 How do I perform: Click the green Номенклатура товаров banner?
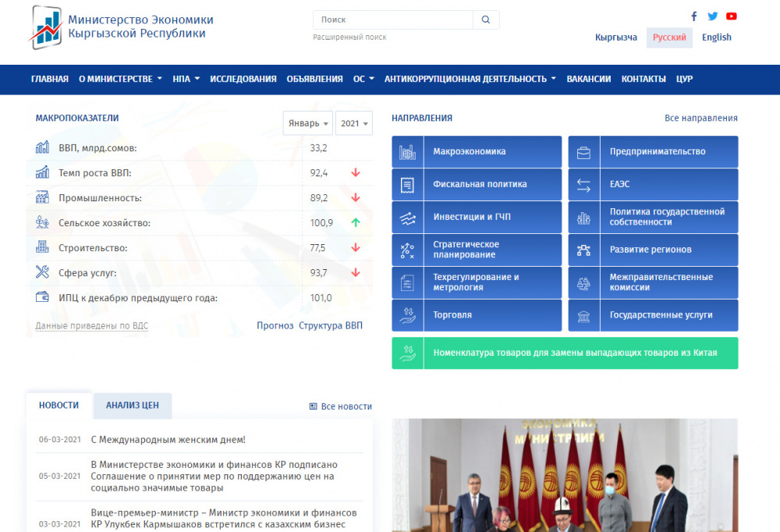[565, 353]
